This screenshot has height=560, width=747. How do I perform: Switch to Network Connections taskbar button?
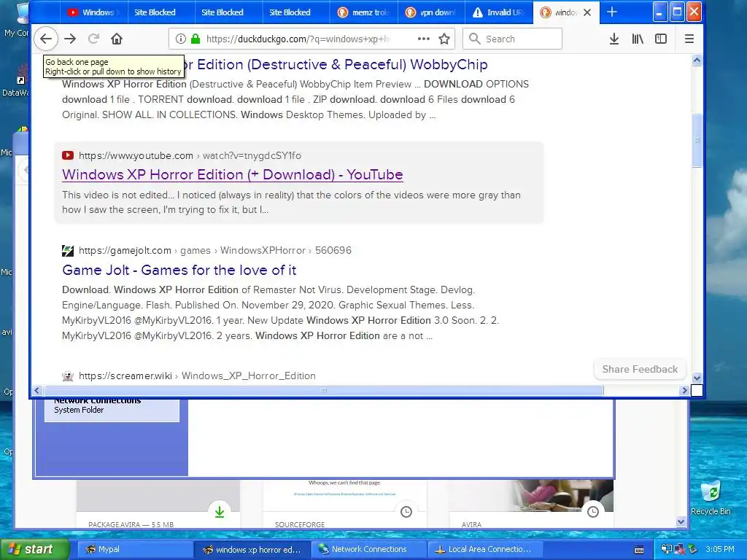tap(369, 550)
